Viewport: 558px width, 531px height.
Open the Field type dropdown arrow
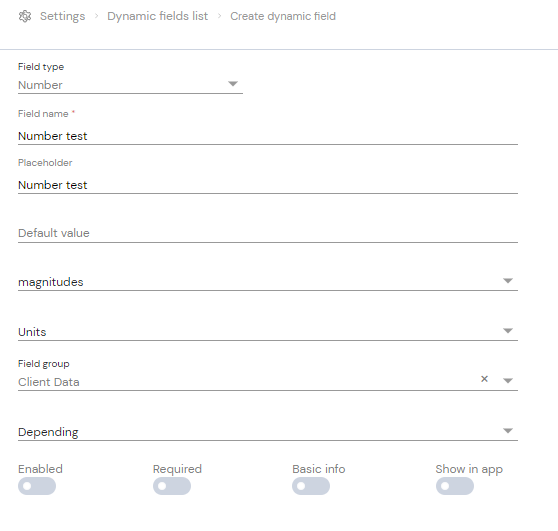coord(233,84)
